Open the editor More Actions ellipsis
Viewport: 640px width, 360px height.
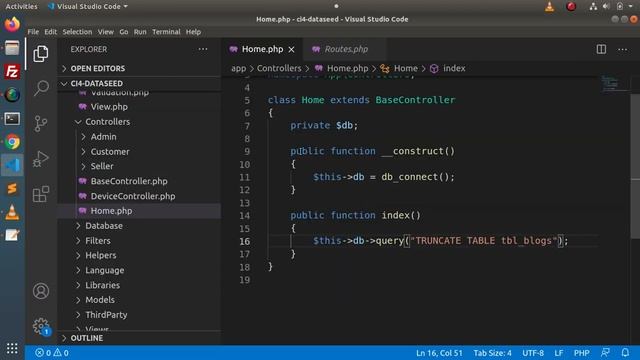pos(622,49)
